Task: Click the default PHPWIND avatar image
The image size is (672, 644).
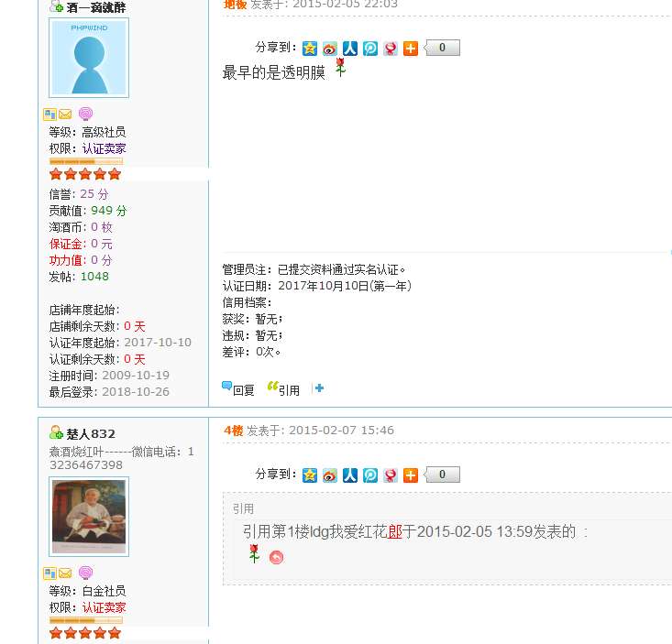Action: [x=89, y=58]
